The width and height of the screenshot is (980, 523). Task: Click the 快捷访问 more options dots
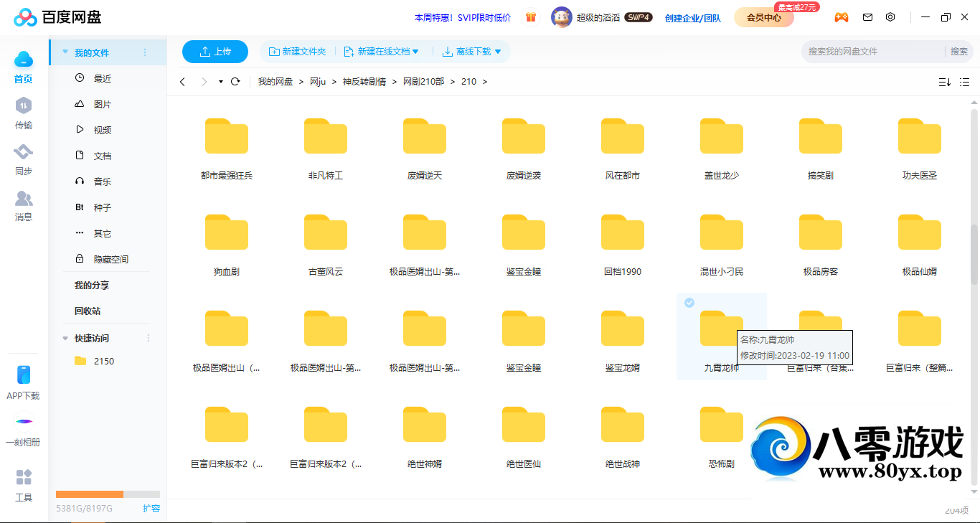click(x=149, y=338)
